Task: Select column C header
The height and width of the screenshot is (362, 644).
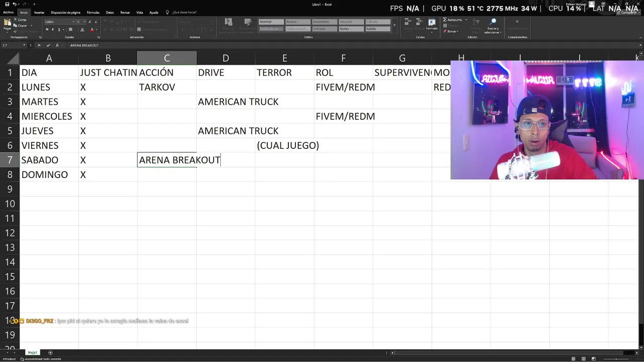Action: coord(167,58)
